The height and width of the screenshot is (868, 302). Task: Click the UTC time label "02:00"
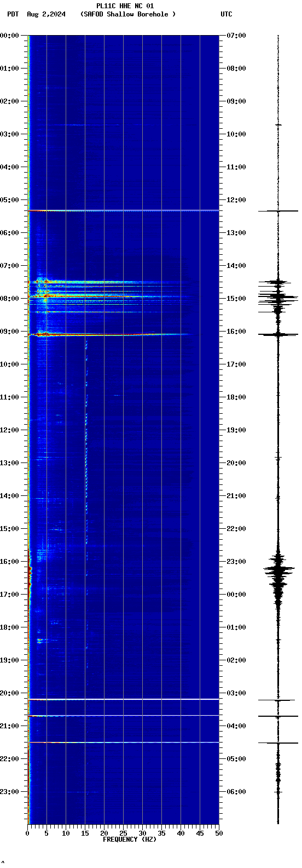tap(236, 660)
